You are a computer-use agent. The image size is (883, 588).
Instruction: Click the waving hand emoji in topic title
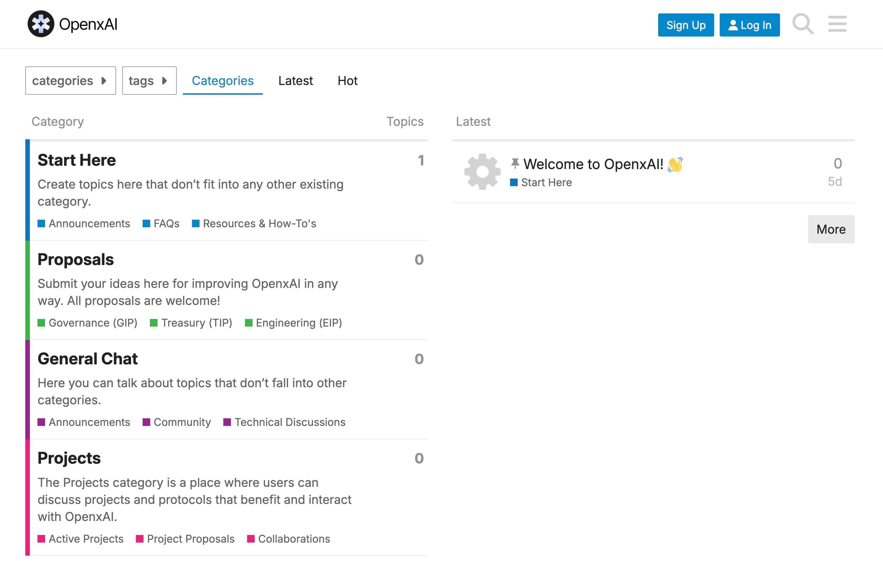pos(675,164)
